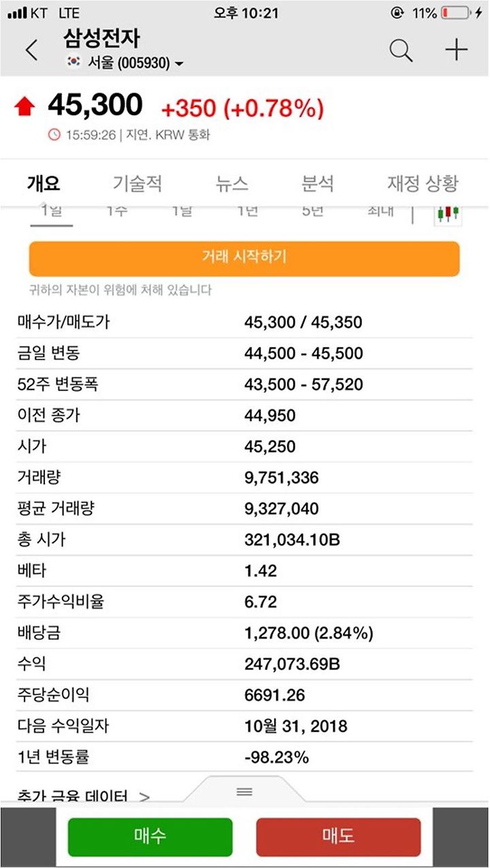Select the 5년 chart range
490x868 pixels.
point(312,212)
